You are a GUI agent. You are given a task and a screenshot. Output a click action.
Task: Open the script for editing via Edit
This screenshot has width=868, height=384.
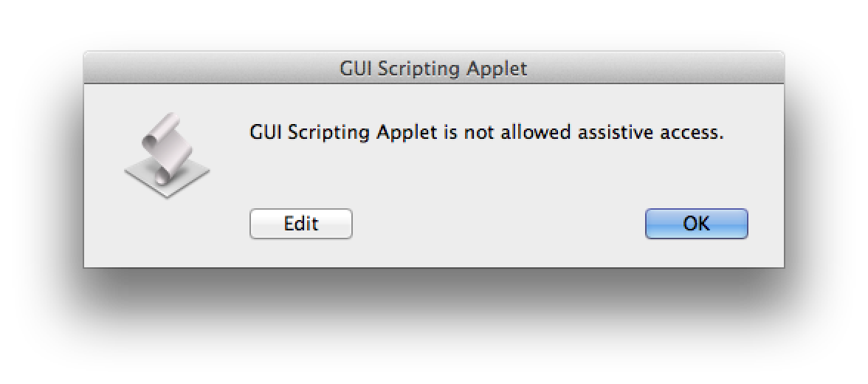(300, 224)
